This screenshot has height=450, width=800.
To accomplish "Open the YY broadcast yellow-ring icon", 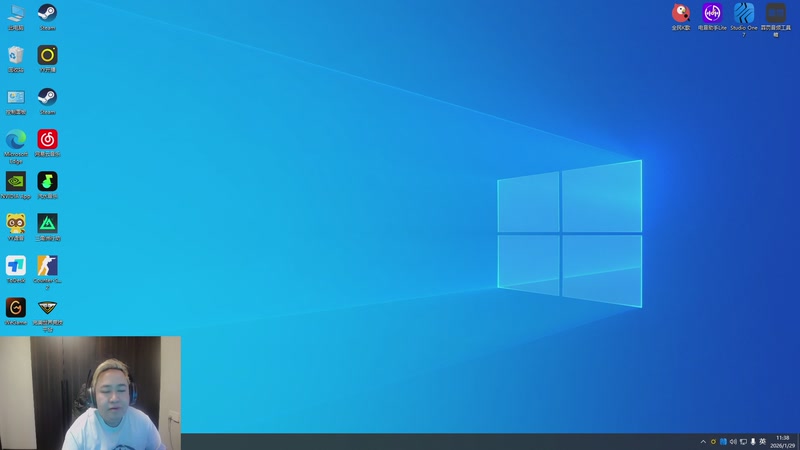I will pos(47,59).
